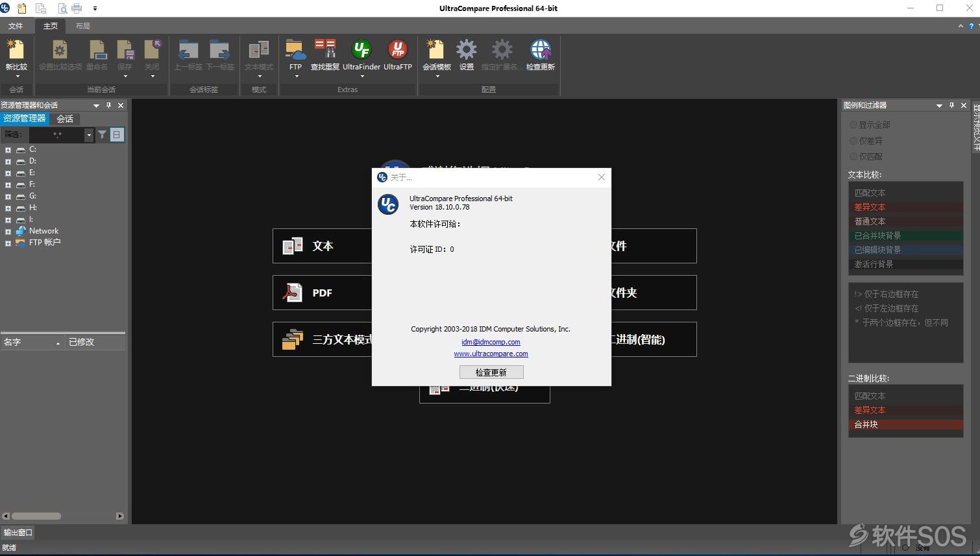Go to next tab (下一标签)
Image resolution: width=980 pixels, height=556 pixels.
220,55
